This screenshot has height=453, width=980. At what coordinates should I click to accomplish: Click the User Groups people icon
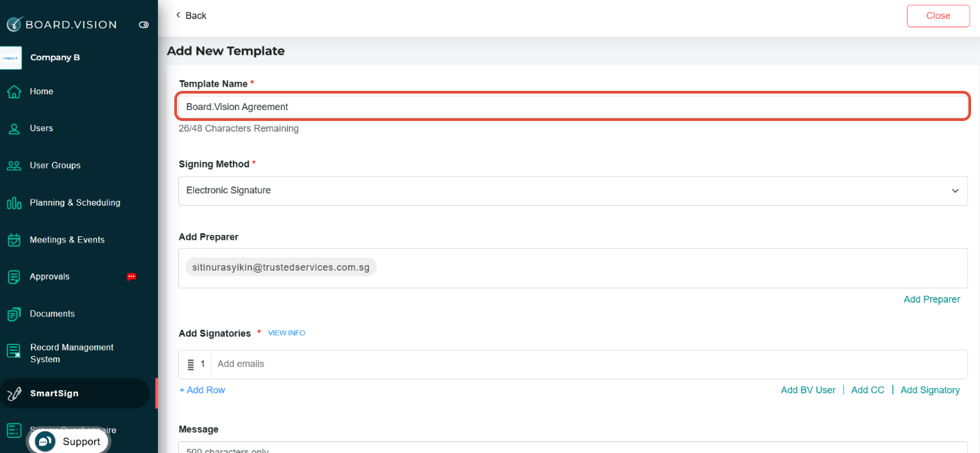click(14, 165)
